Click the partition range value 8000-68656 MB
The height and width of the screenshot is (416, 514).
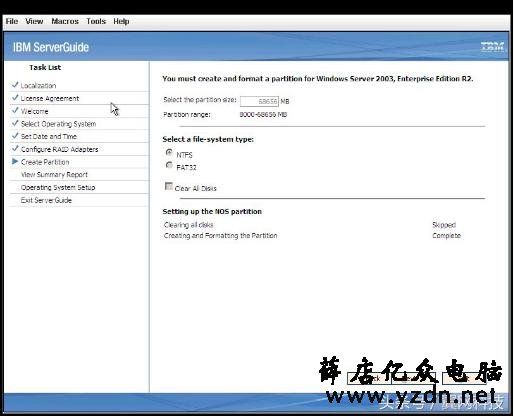263,115
